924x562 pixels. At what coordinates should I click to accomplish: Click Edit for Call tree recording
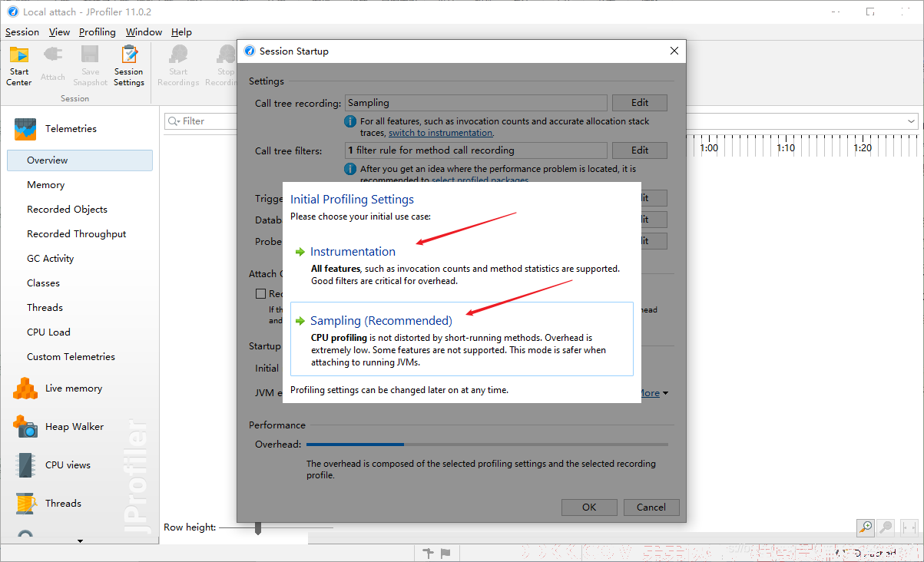pos(640,103)
